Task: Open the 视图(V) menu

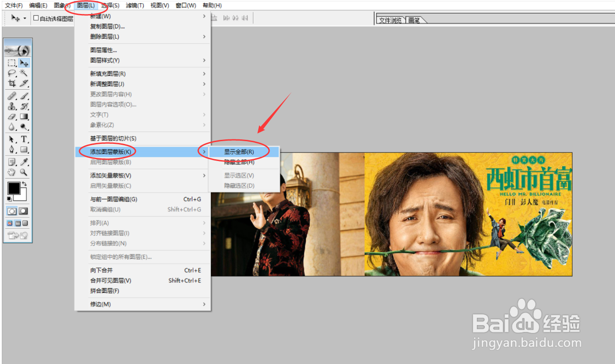Action: (x=160, y=5)
